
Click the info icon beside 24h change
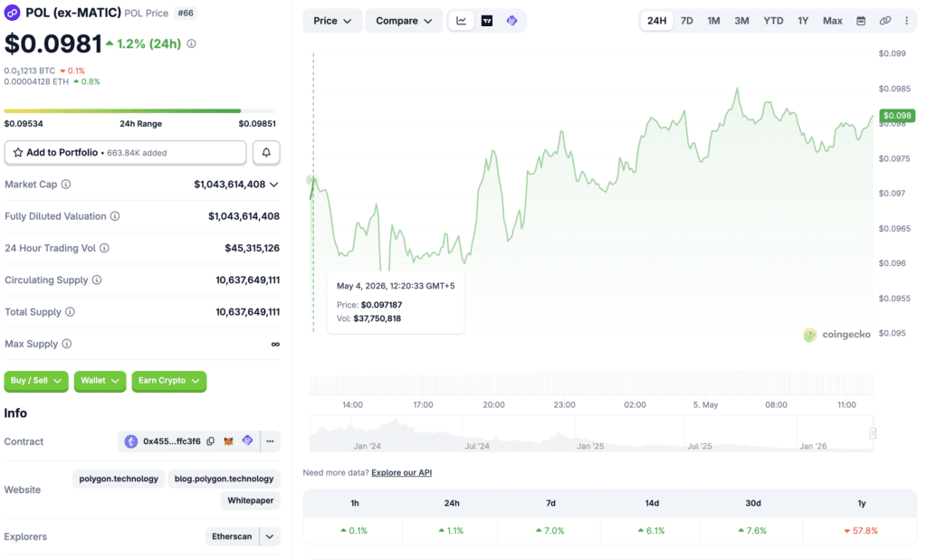192,43
